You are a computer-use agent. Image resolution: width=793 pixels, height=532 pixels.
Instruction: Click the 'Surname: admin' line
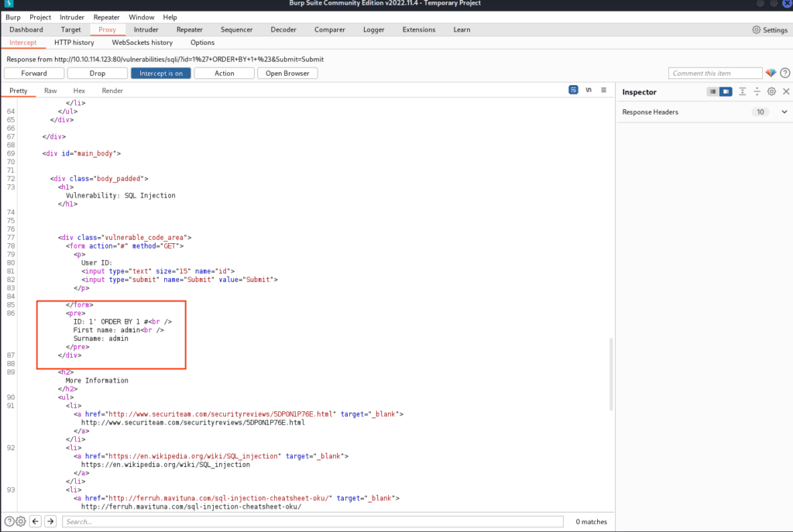click(x=101, y=338)
